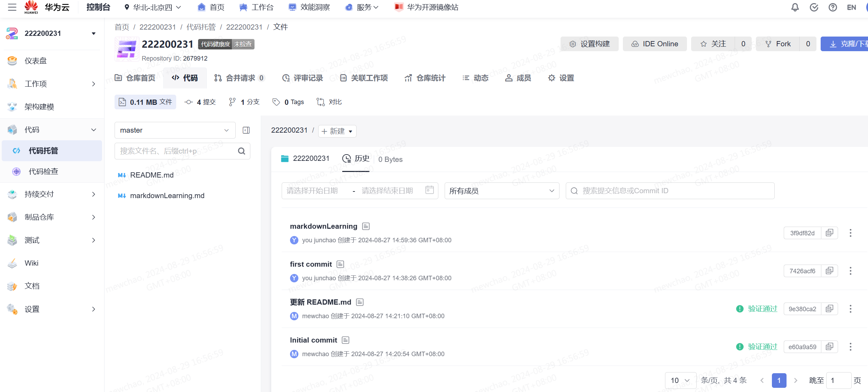
Task: Copy commit ID 3f9df82d
Action: tap(829, 233)
